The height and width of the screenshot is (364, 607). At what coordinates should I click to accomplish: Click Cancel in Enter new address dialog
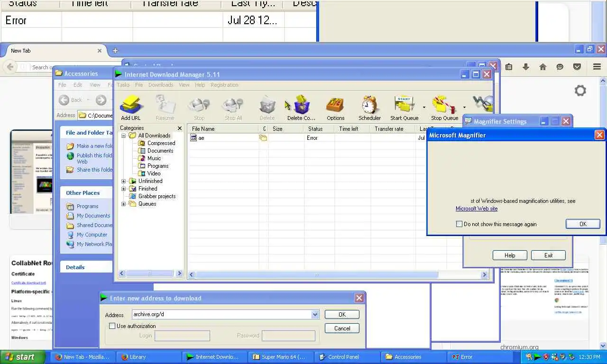pos(342,328)
